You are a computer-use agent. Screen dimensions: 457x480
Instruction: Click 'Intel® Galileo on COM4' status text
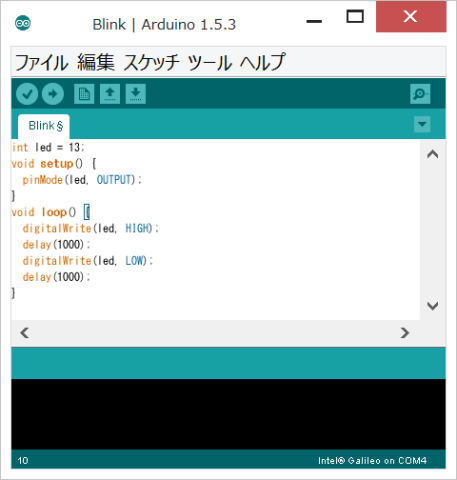coord(372,461)
